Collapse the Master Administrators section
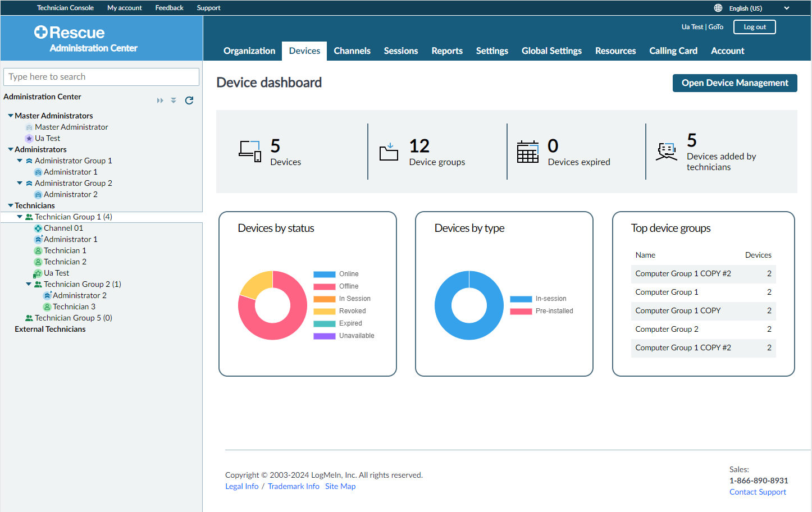 10,116
